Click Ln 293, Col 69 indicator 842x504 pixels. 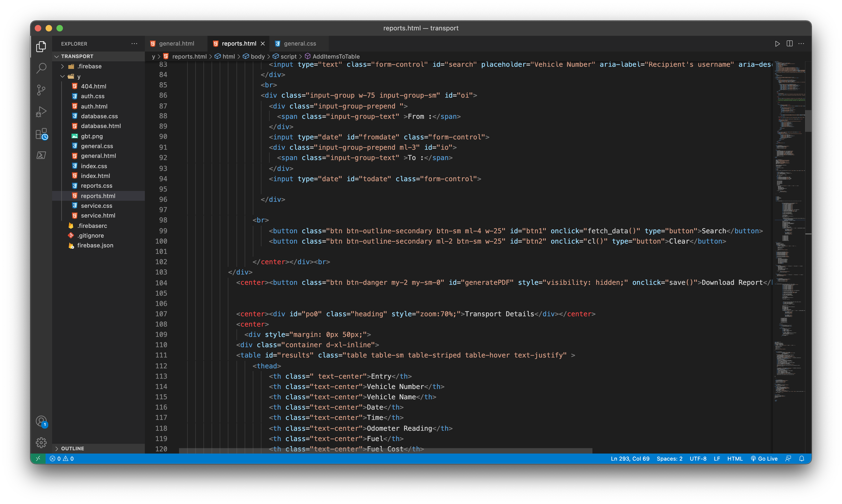630,458
